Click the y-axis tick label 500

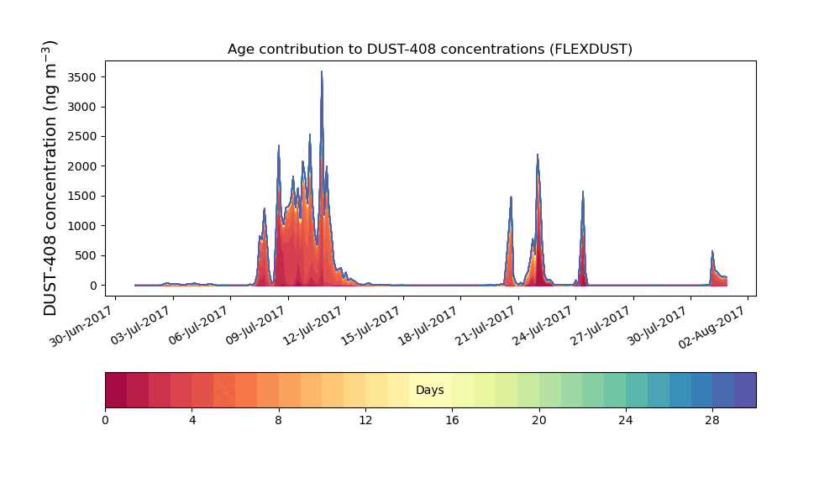pyautogui.click(x=85, y=255)
